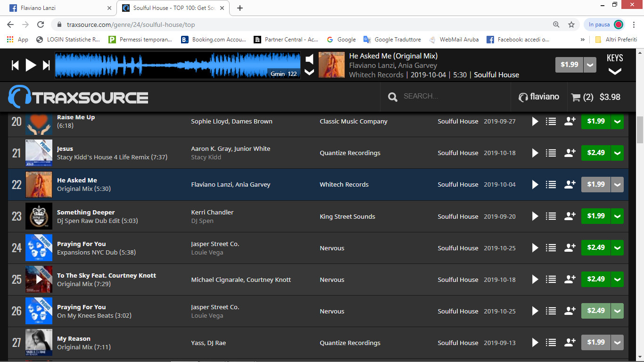Mute the player volume speaker icon
This screenshot has height=362, width=644.
click(x=309, y=59)
